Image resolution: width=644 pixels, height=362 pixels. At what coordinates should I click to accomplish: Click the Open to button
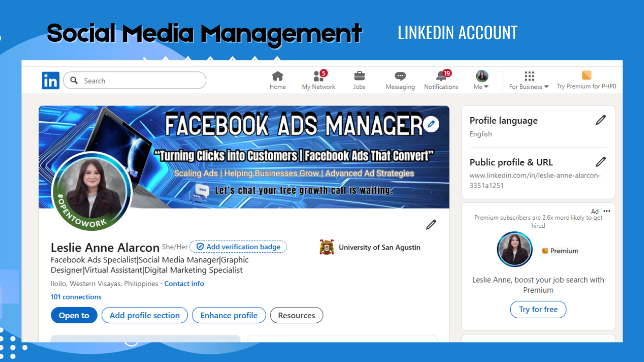click(x=74, y=315)
